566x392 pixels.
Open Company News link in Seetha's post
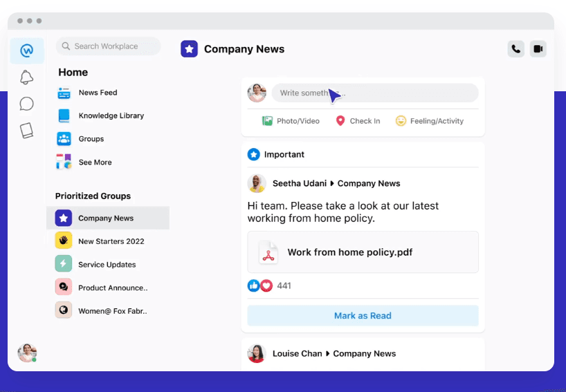click(369, 183)
